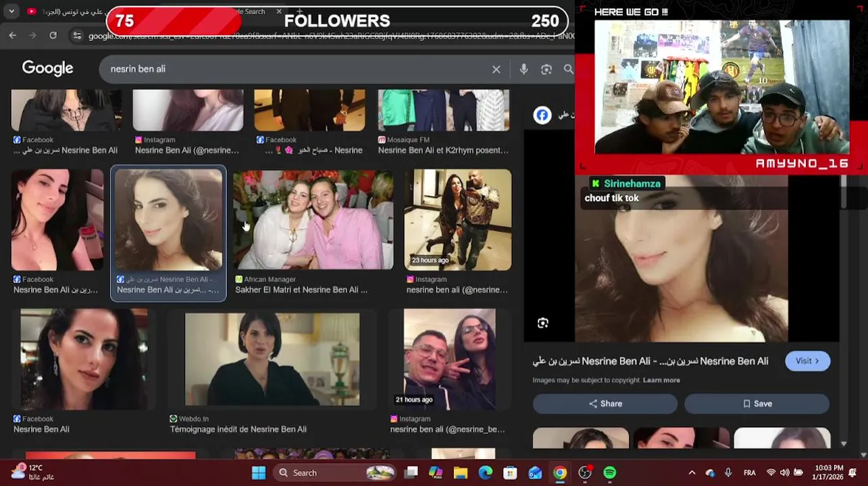Viewport: 868px width, 486px height.
Task: Open the tab search chevron in Chrome
Action: 12,11
